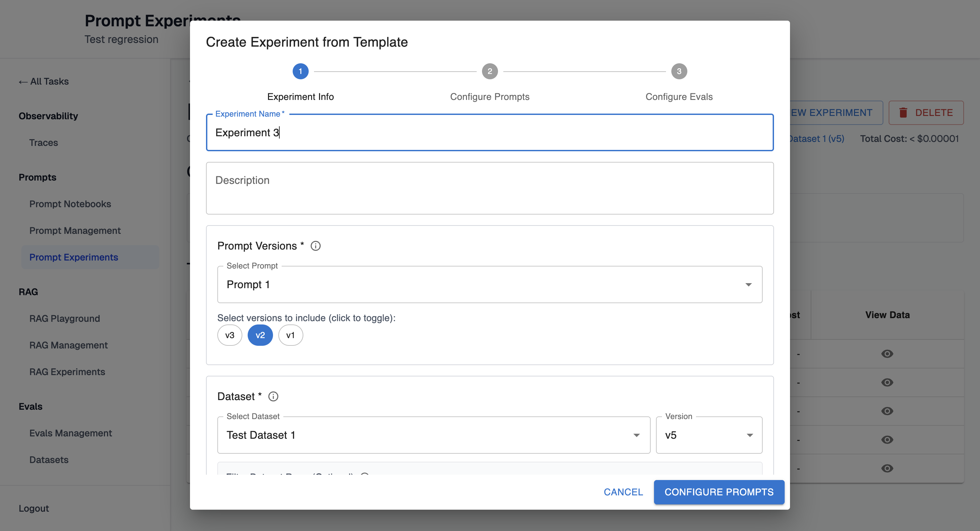Viewport: 980px width, 531px height.
Task: Toggle the v3 version chip
Action: point(229,335)
